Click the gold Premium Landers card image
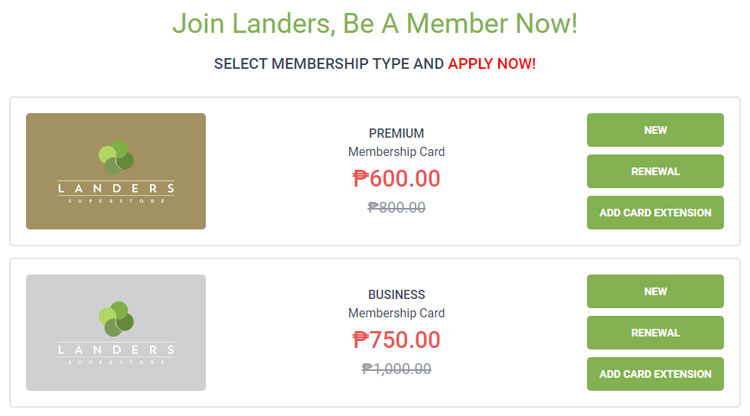Viewport: 750px width, 416px height. (x=116, y=171)
